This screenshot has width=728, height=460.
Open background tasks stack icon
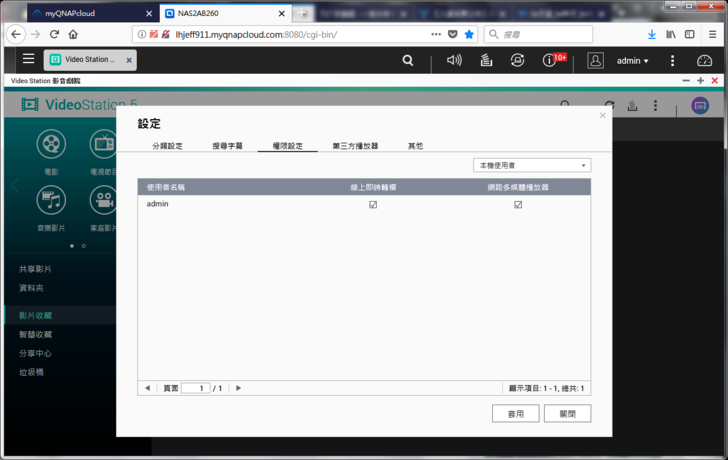point(486,61)
